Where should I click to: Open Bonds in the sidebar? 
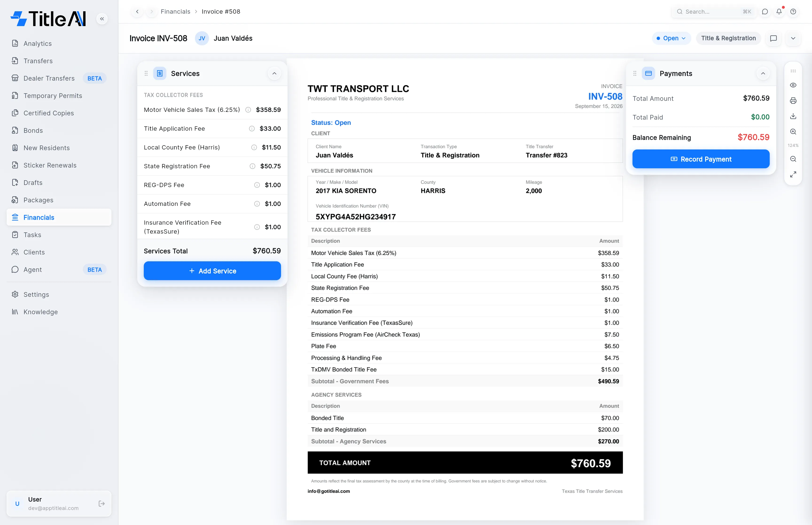tap(59, 130)
